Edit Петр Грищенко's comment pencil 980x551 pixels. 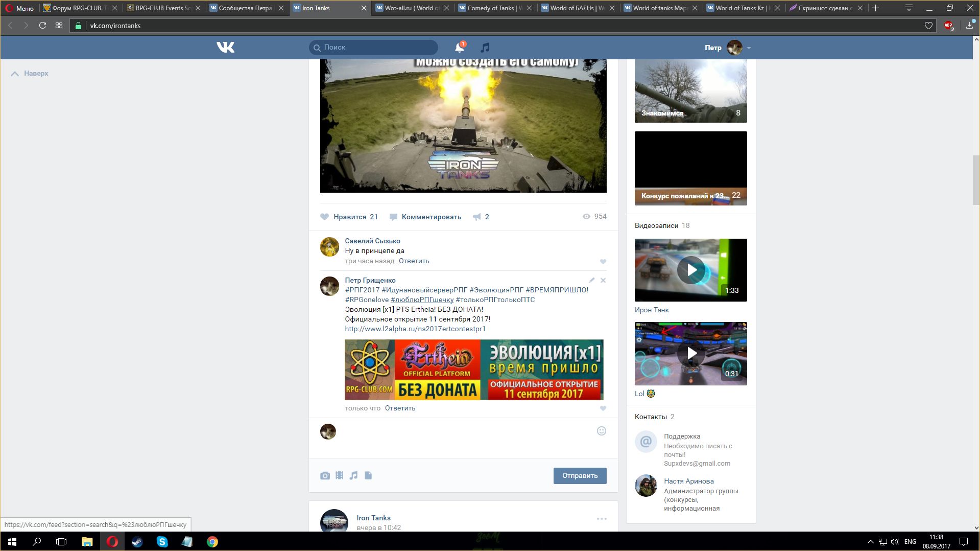click(x=591, y=280)
